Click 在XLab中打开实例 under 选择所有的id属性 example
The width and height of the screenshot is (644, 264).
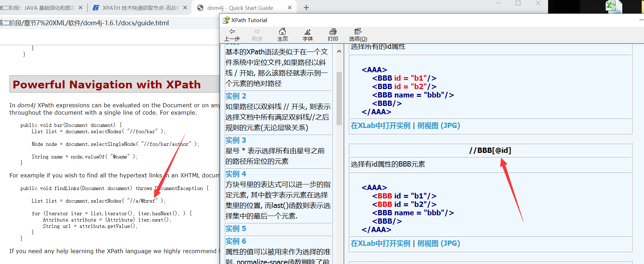[381, 126]
